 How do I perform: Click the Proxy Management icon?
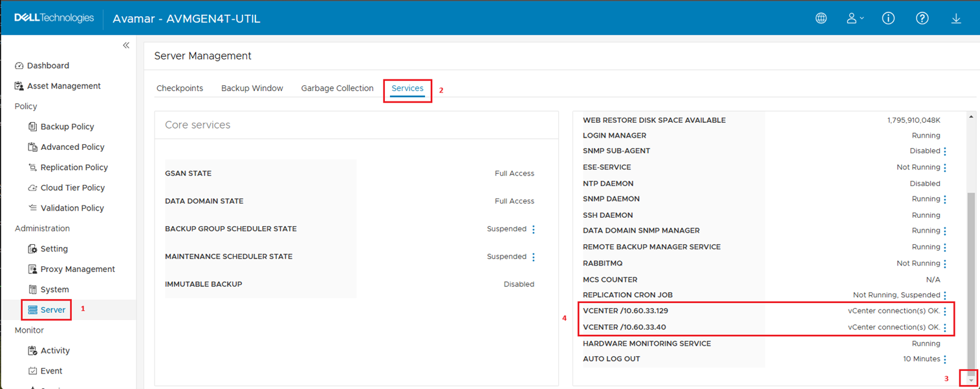coord(32,269)
